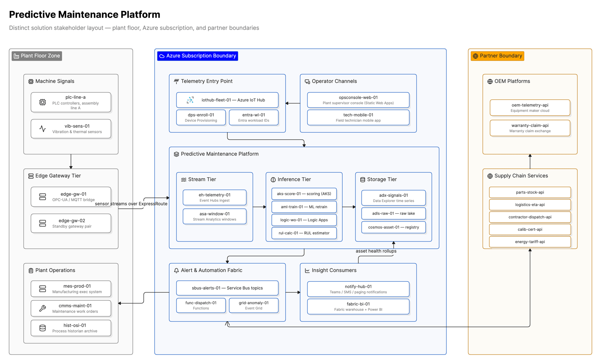Screen dimensions: 601x364
Task: Click the OEM Platforms globe icon
Action: [490, 82]
